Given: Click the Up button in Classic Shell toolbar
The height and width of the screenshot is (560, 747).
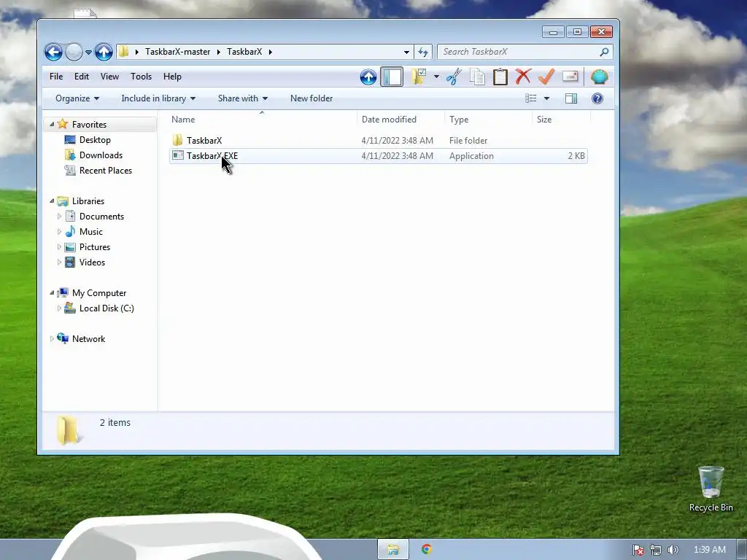Looking at the screenshot, I should (368, 77).
